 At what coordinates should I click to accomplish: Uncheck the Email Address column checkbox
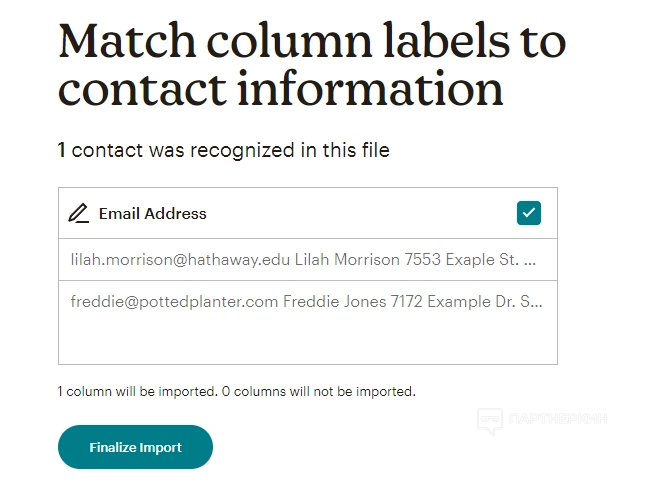coord(529,213)
